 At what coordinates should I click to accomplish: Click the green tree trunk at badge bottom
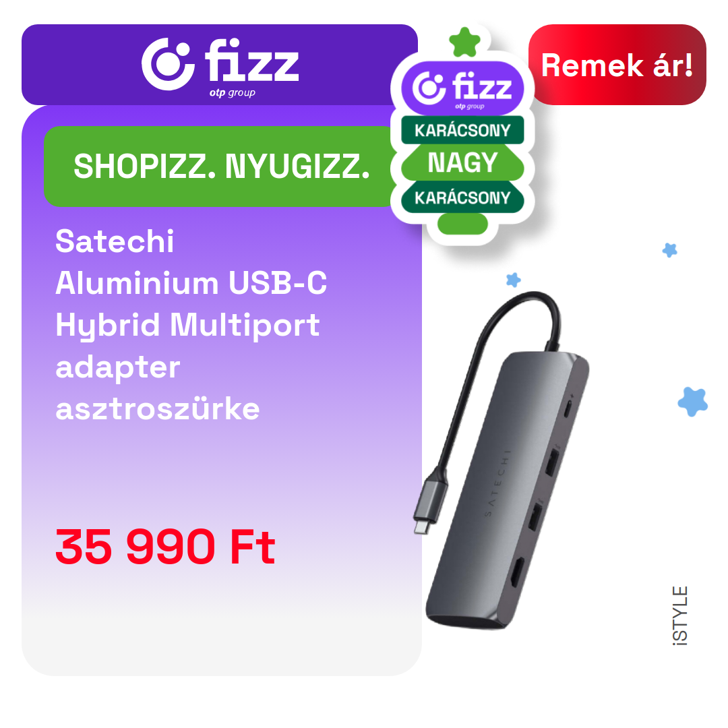[x=462, y=224]
